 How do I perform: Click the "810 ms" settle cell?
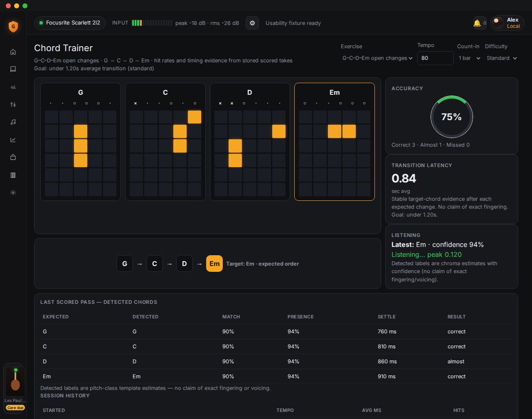(387, 347)
